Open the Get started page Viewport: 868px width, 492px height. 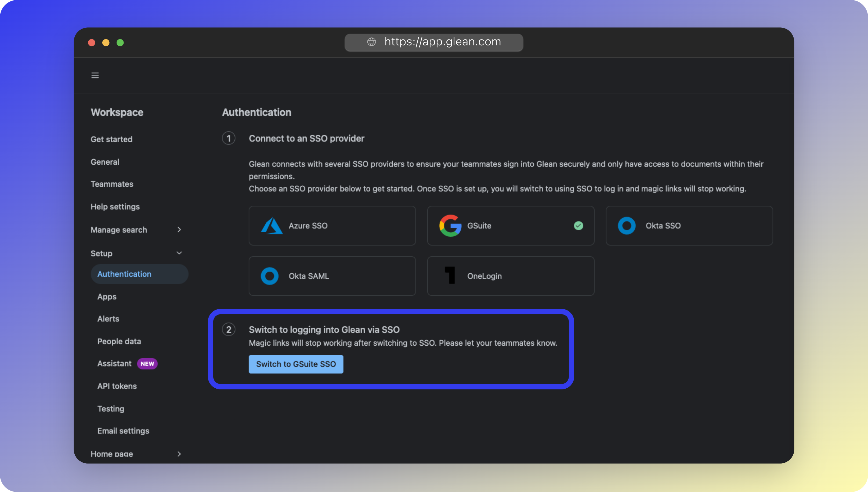click(x=111, y=139)
